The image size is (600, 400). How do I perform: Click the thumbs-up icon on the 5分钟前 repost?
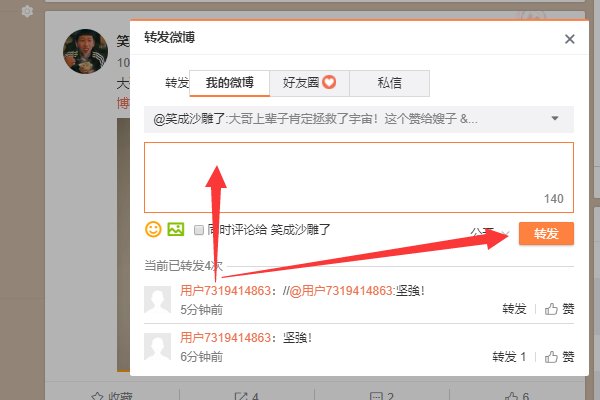[551, 309]
